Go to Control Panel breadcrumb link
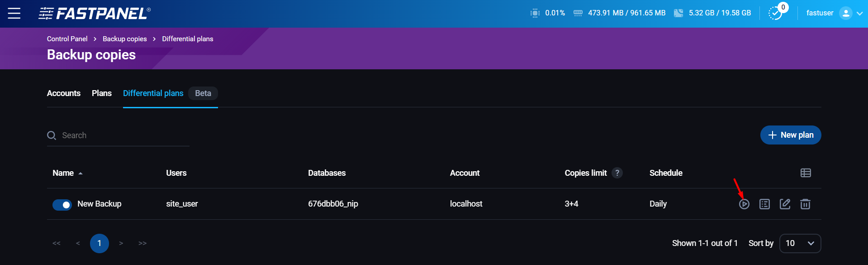868x265 pixels. [x=67, y=39]
